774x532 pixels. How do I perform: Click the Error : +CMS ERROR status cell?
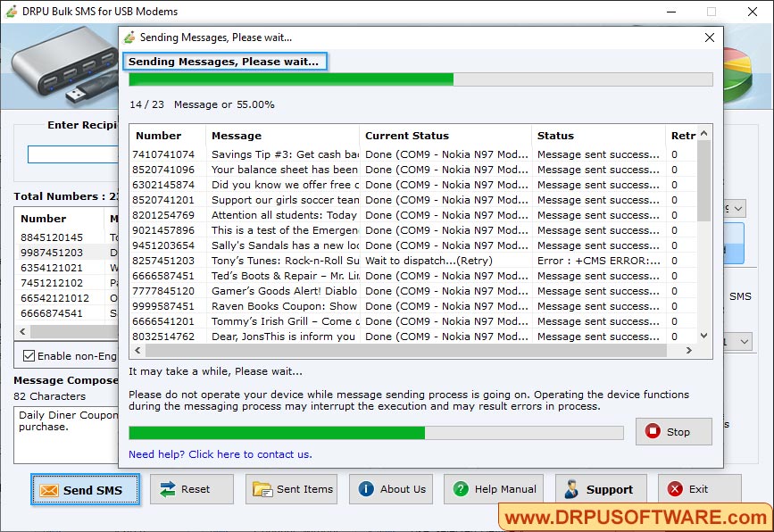598,261
